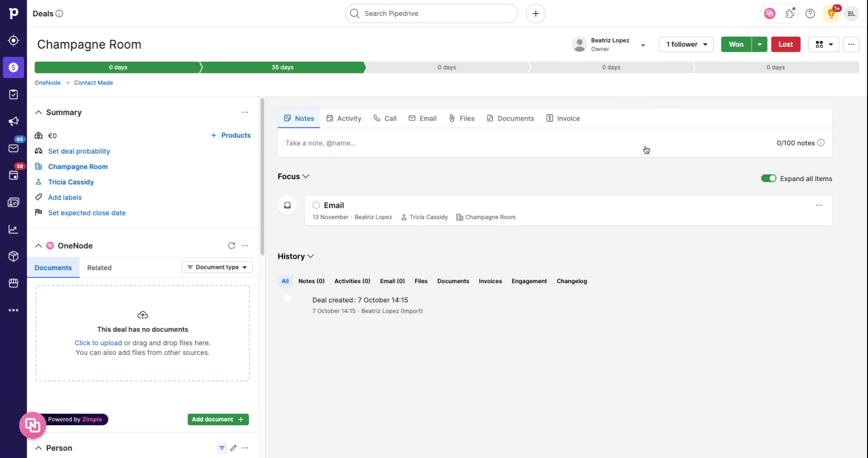Image resolution: width=868 pixels, height=458 pixels.
Task: Open Campaigns megaphone icon in sidebar
Action: pyautogui.click(x=14, y=121)
